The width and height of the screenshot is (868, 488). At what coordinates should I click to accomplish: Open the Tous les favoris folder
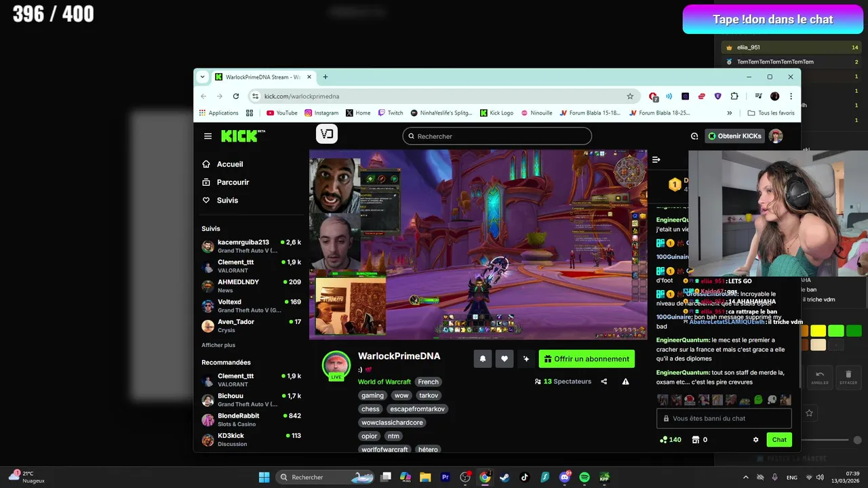coord(771,113)
